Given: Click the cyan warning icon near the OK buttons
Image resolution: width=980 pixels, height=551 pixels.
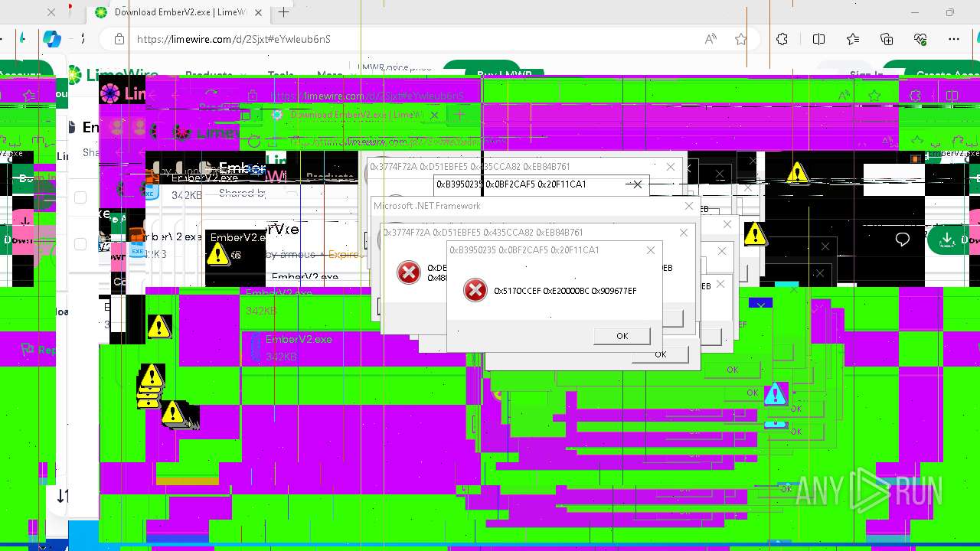Looking at the screenshot, I should [776, 394].
